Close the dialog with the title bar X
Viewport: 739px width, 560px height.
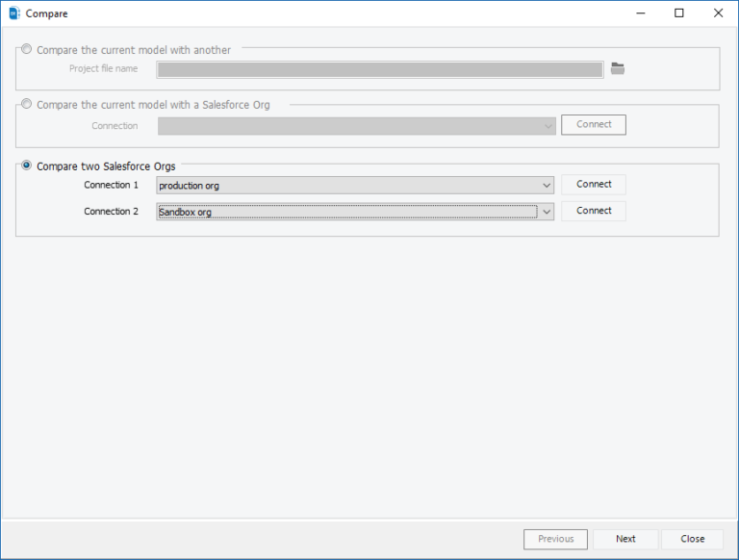pos(717,13)
